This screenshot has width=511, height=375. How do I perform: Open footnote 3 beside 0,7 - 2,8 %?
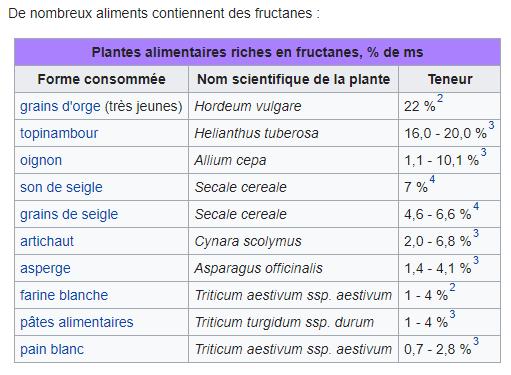click(x=476, y=341)
